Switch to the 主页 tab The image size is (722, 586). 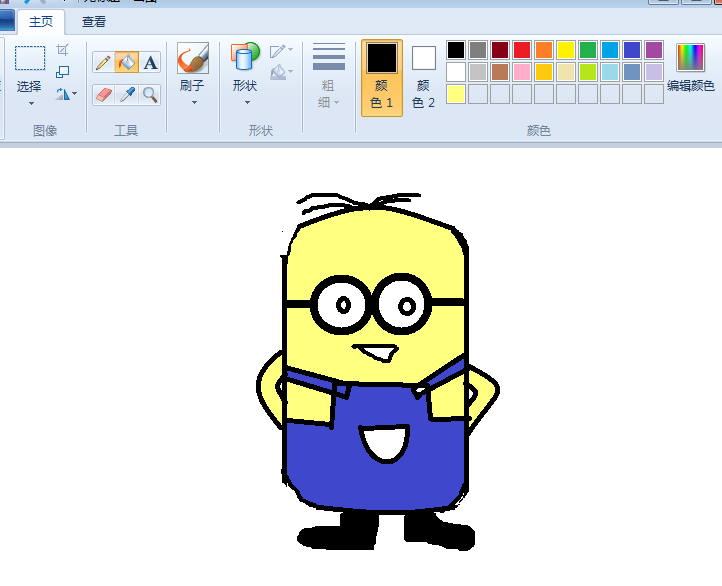41,22
